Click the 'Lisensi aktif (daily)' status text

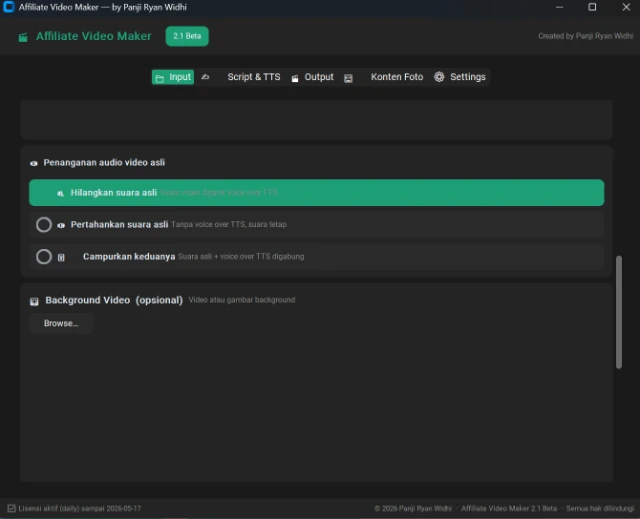click(80, 508)
